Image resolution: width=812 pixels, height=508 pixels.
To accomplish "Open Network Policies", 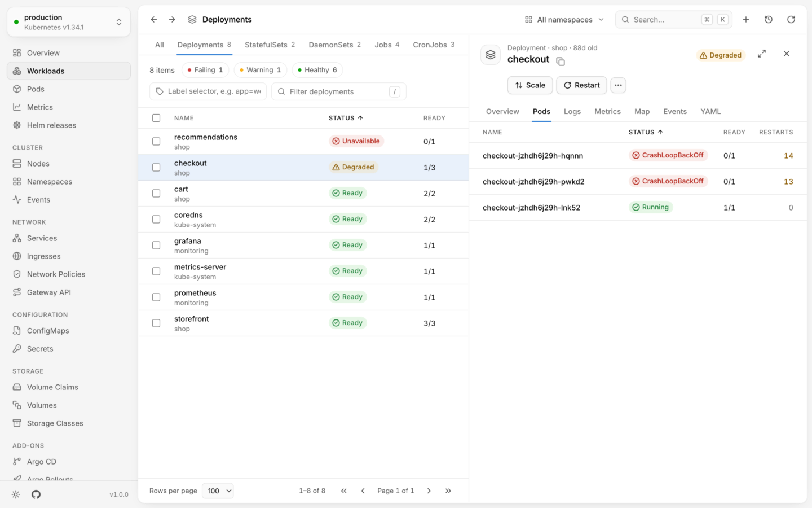I will click(x=69, y=274).
